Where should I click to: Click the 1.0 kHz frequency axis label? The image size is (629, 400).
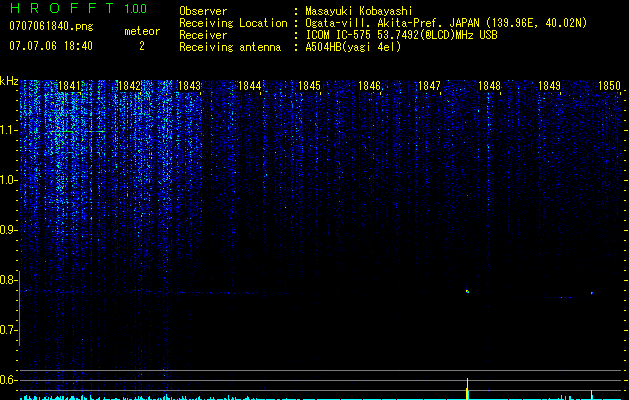point(8,180)
